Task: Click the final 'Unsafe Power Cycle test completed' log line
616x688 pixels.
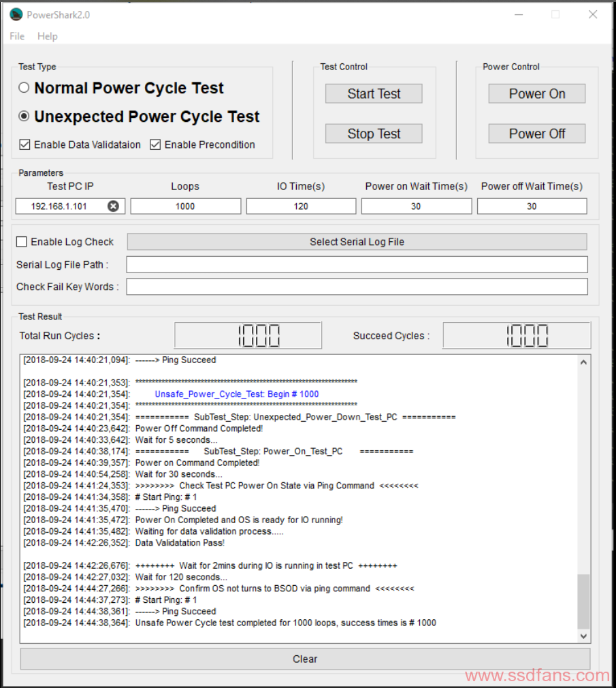Action: click(x=285, y=623)
